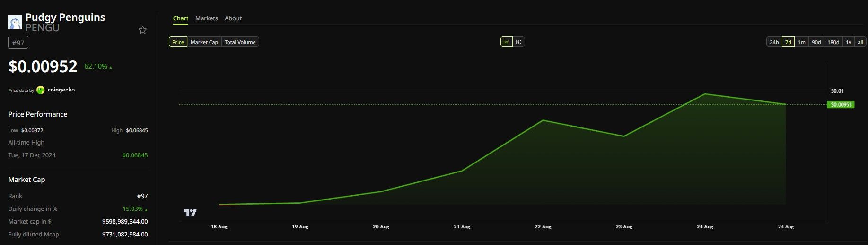This screenshot has height=245, width=868.
Task: Set chart range to 1m
Action: click(x=802, y=42)
